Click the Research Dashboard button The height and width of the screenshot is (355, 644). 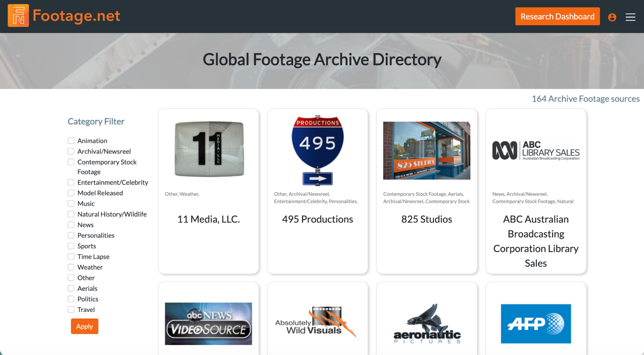[x=557, y=16]
